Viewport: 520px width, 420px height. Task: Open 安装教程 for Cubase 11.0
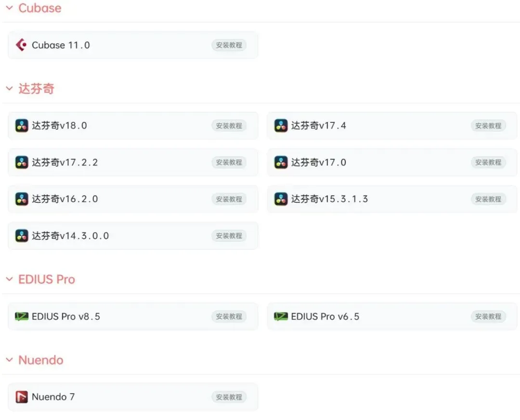pos(229,45)
